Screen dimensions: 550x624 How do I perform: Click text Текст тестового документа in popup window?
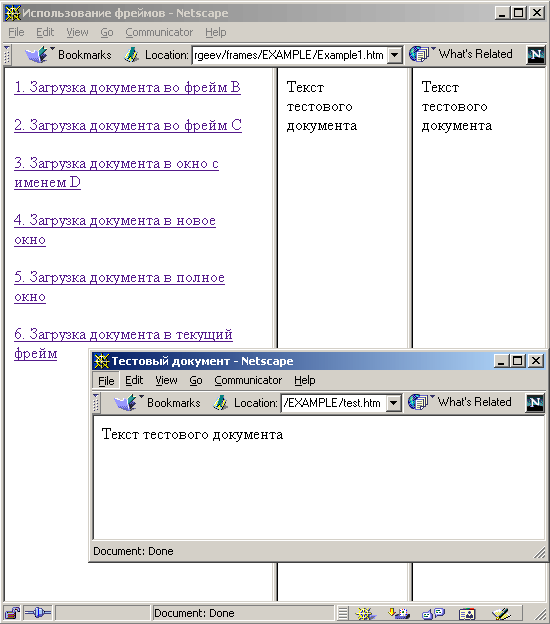192,434
